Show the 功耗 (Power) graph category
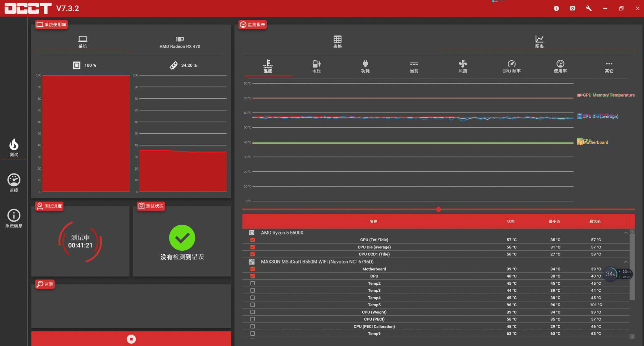 pyautogui.click(x=365, y=66)
